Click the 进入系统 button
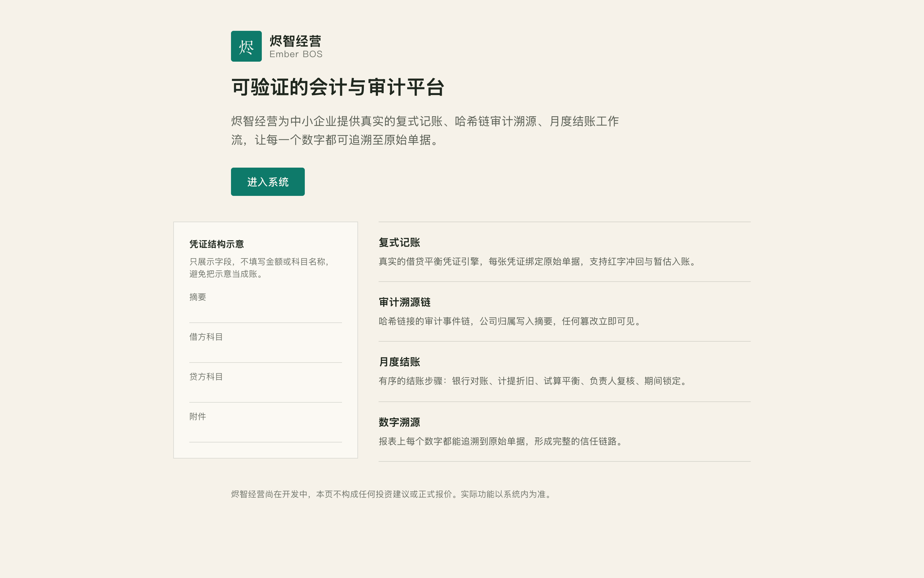The image size is (924, 578). click(268, 181)
